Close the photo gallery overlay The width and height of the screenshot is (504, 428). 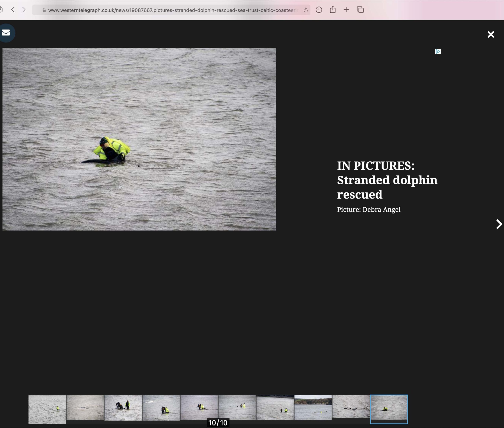(x=491, y=34)
